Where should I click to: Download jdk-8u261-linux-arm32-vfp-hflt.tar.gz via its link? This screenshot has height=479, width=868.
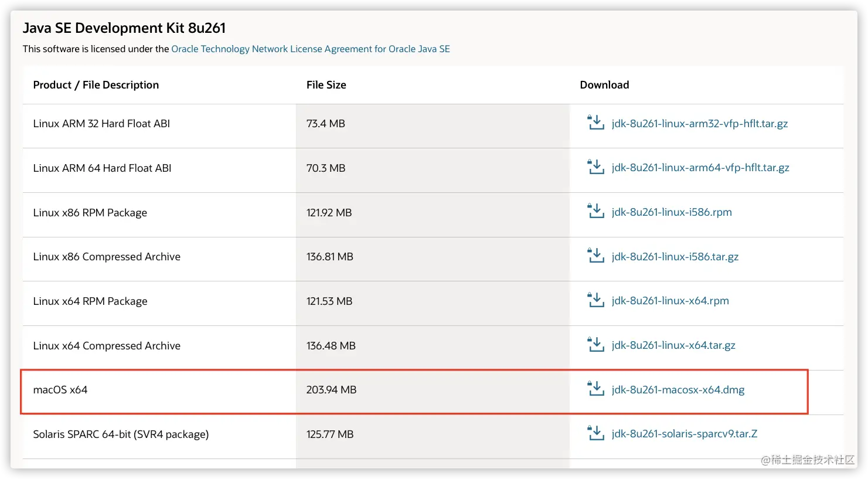tap(699, 124)
